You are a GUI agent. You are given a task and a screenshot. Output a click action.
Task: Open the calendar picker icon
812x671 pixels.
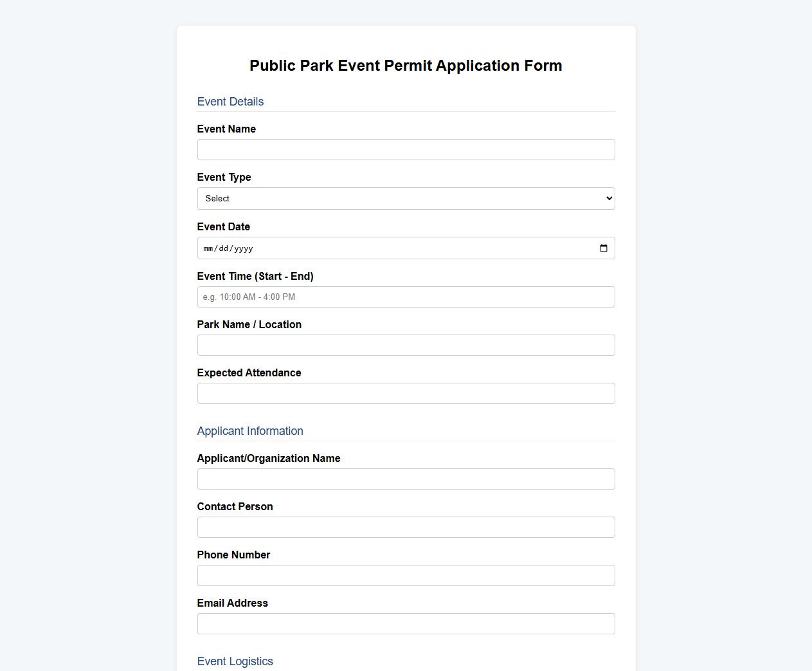tap(604, 248)
